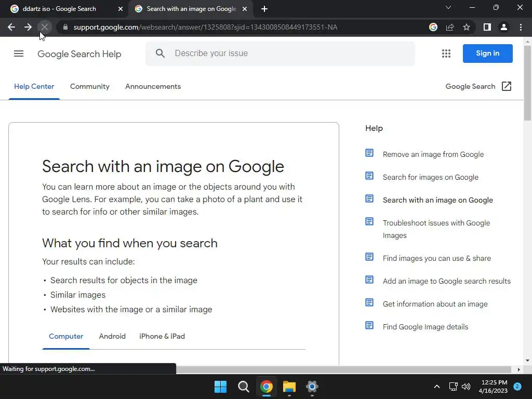Click the vertical page scrollbar thumb
This screenshot has height=399, width=532.
coord(527,83)
